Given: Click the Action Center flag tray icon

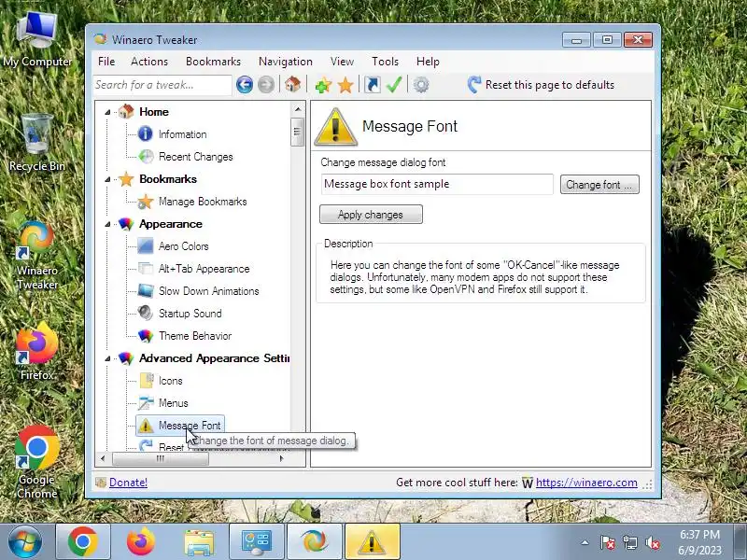Looking at the screenshot, I should (608, 542).
